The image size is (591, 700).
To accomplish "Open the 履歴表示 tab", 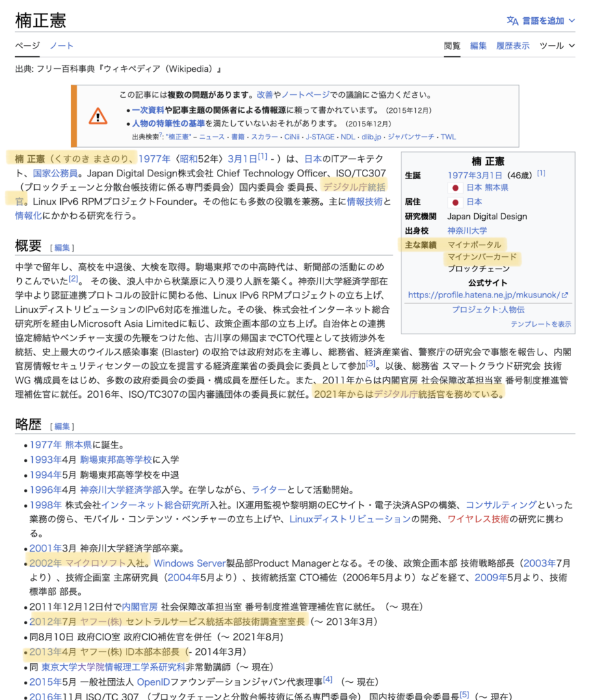I will coord(512,46).
